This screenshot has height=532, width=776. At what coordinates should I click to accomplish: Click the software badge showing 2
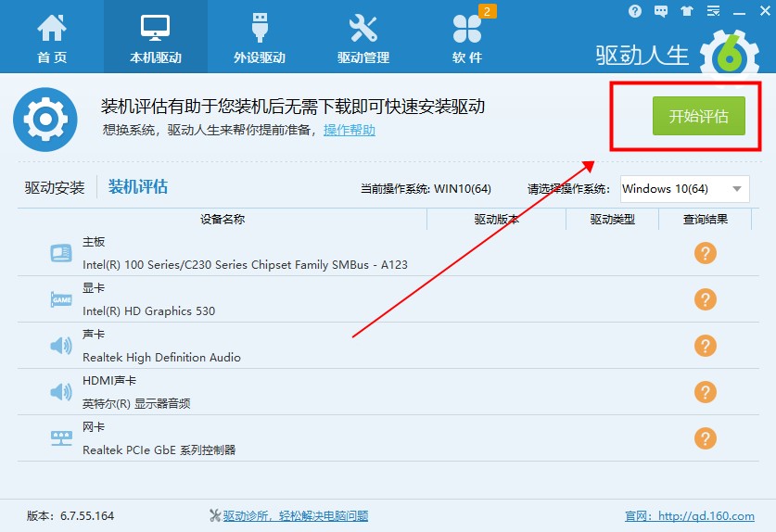point(488,12)
